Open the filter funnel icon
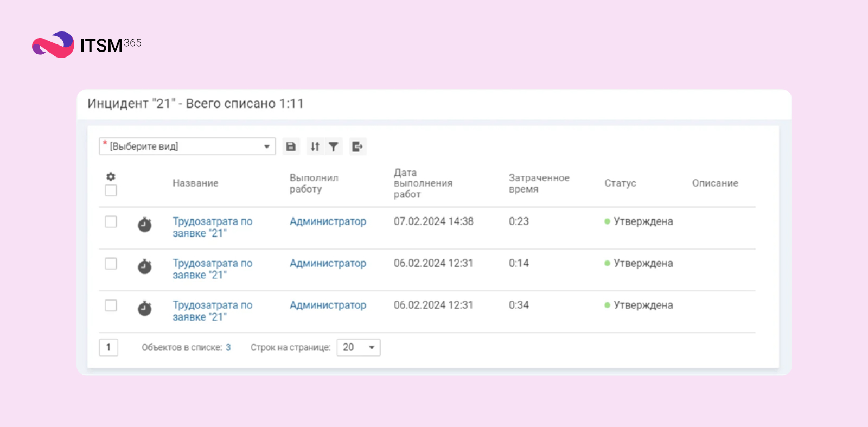 (x=334, y=146)
